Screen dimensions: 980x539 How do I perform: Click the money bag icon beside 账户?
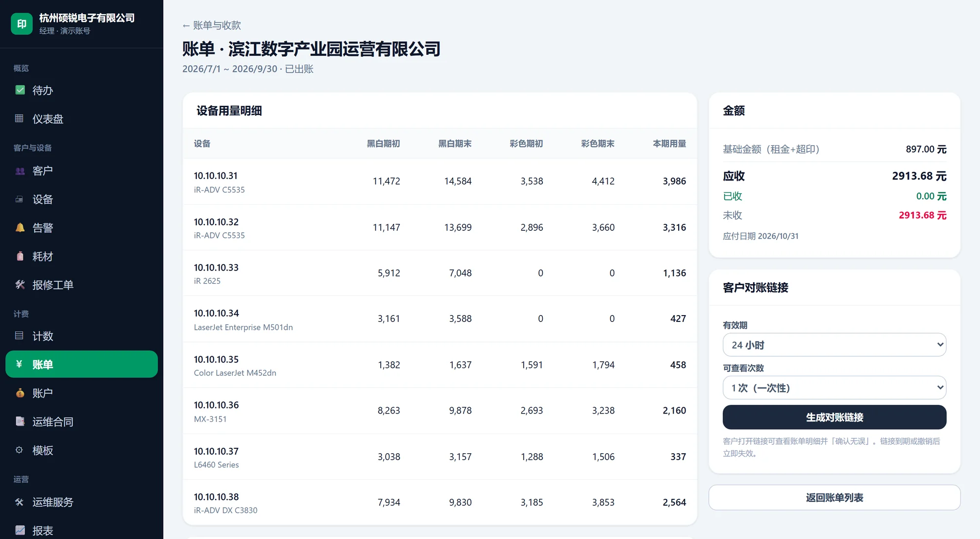(x=20, y=393)
